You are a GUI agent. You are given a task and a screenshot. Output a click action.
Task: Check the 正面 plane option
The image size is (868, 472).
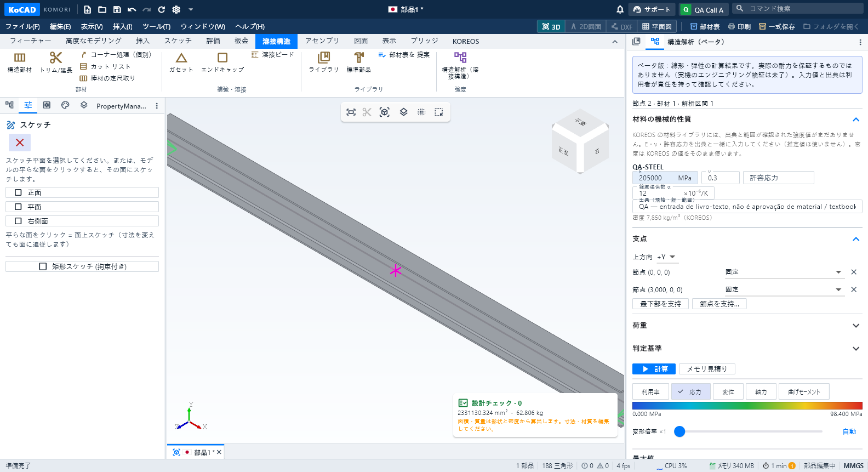tap(82, 192)
